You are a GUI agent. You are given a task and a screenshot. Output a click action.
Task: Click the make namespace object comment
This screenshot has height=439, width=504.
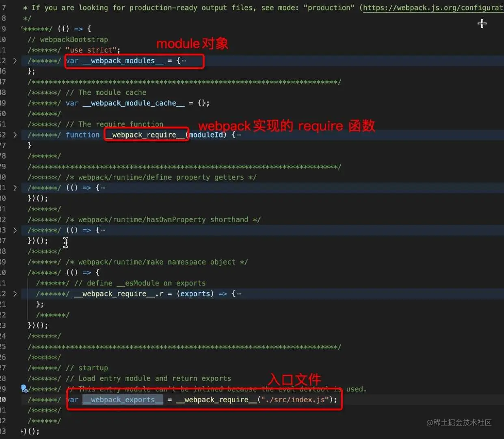(157, 262)
